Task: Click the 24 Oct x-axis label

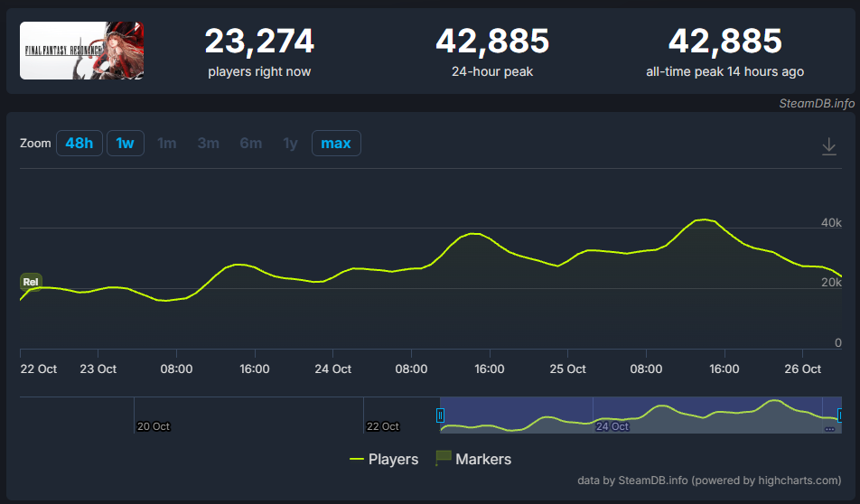Action: click(333, 369)
